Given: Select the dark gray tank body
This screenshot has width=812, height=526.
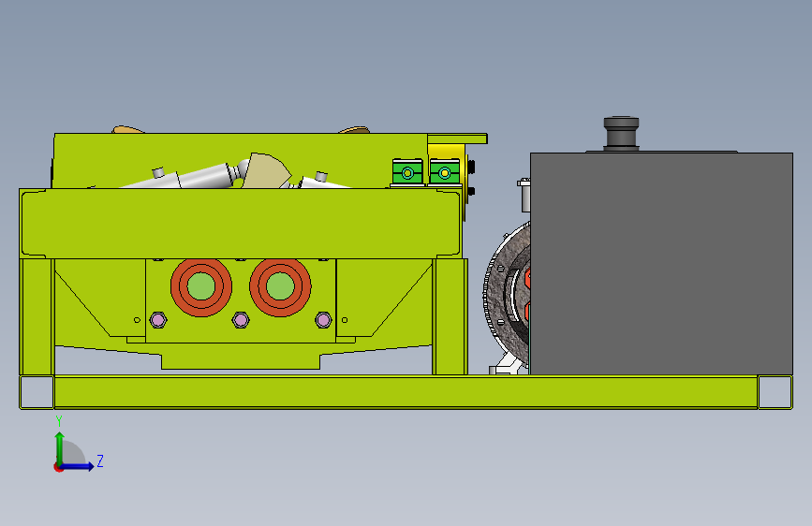Looking at the screenshot, I should 661,264.
